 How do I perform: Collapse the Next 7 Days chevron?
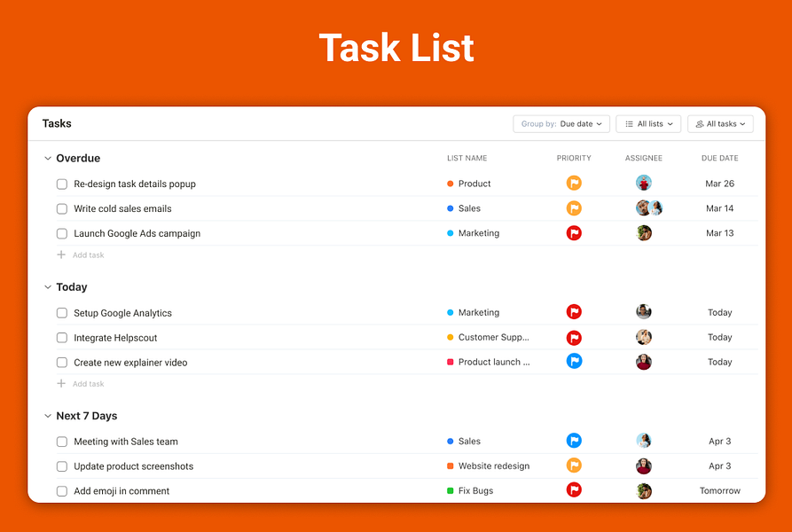[48, 416]
